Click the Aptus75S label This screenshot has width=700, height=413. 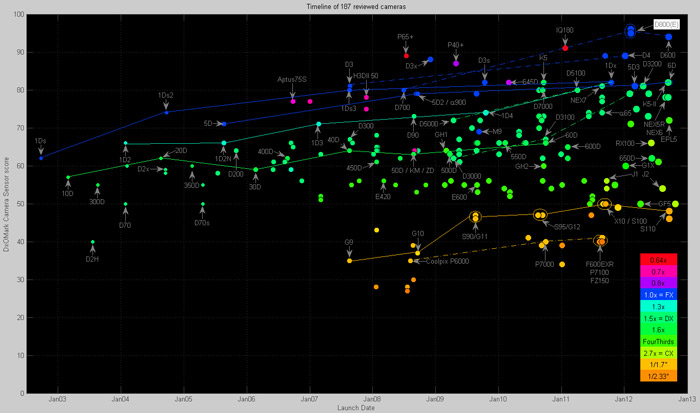tap(292, 79)
